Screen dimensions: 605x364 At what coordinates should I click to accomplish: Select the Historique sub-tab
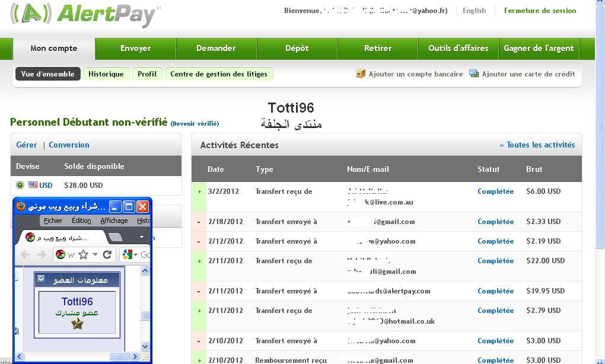click(x=106, y=74)
